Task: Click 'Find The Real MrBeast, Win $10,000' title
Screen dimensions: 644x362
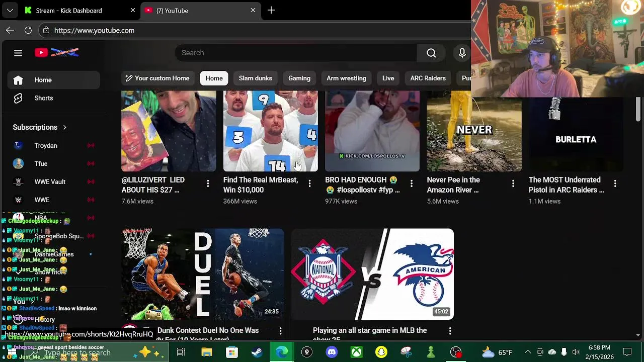Action: tap(261, 185)
